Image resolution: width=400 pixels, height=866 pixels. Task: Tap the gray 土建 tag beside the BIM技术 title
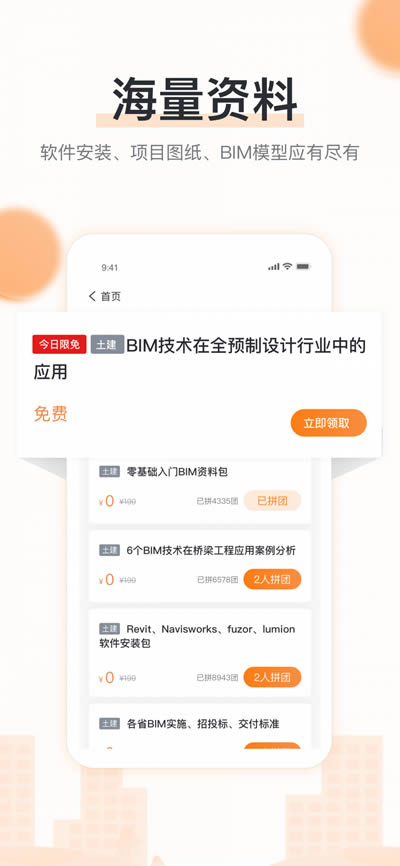pyautogui.click(x=107, y=345)
